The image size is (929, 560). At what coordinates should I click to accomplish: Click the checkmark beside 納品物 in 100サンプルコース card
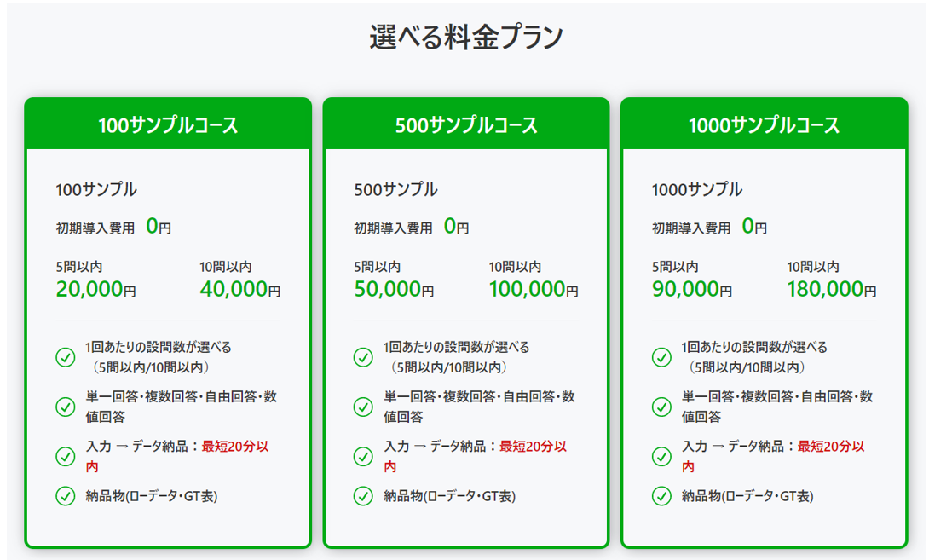66,495
